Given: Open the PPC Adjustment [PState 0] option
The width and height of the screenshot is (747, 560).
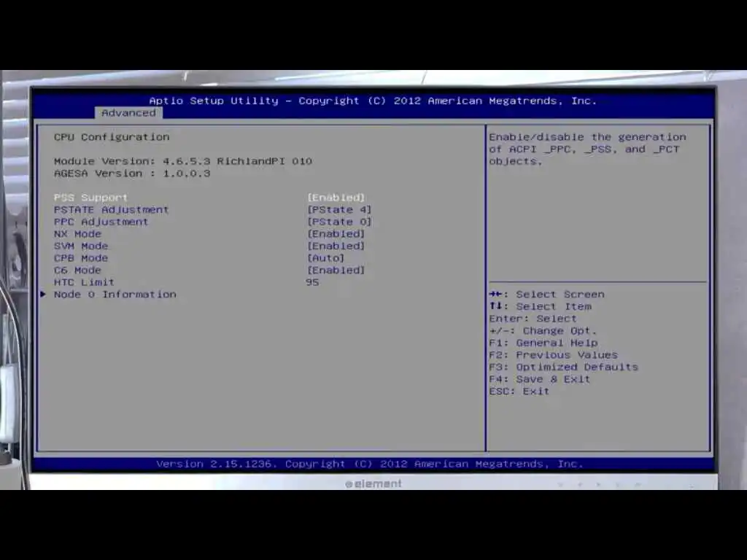Looking at the screenshot, I should click(x=338, y=222).
